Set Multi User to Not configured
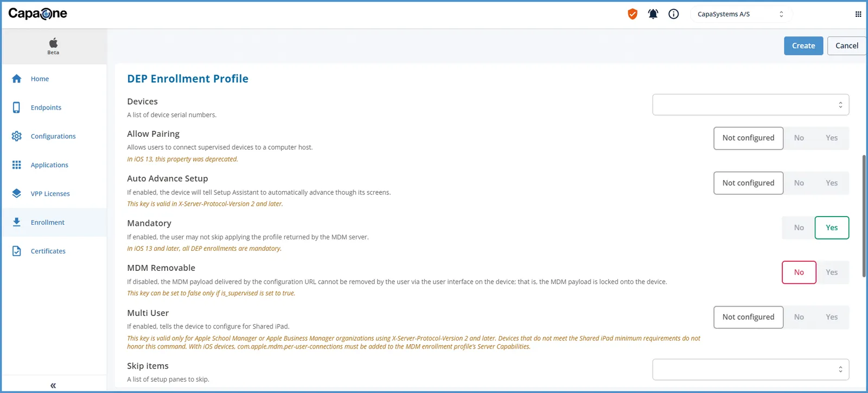 (748, 317)
